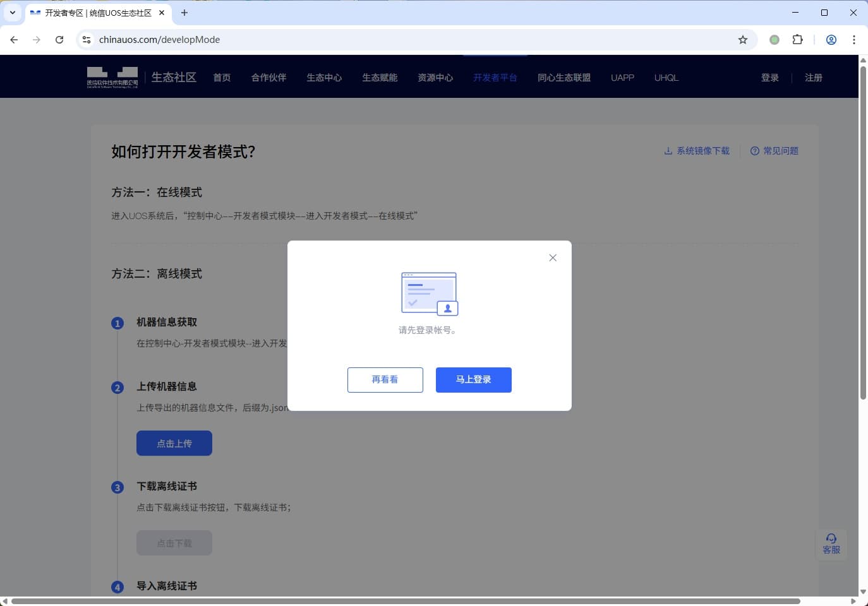Open the 常见问题 link

[x=775, y=151]
